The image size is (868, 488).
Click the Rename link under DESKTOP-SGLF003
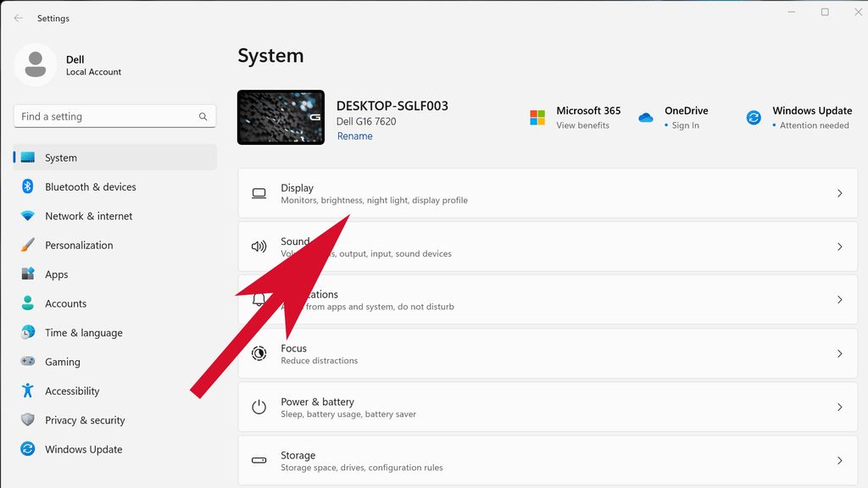(x=354, y=136)
